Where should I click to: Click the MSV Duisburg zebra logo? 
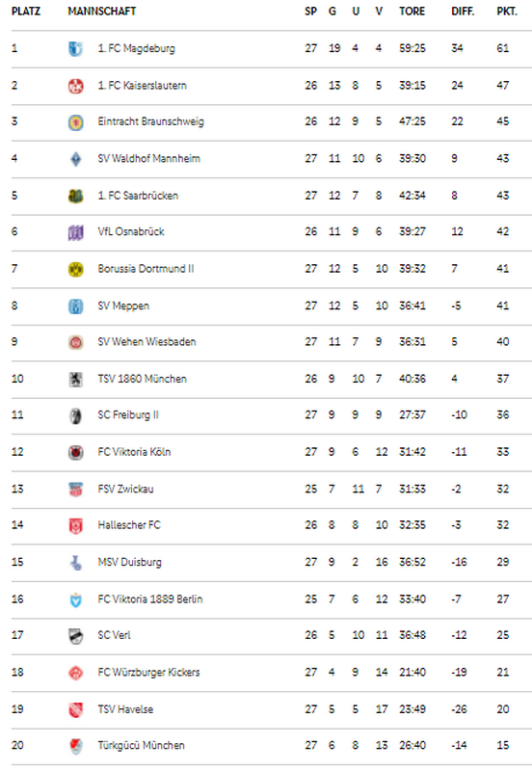pyautogui.click(x=75, y=563)
